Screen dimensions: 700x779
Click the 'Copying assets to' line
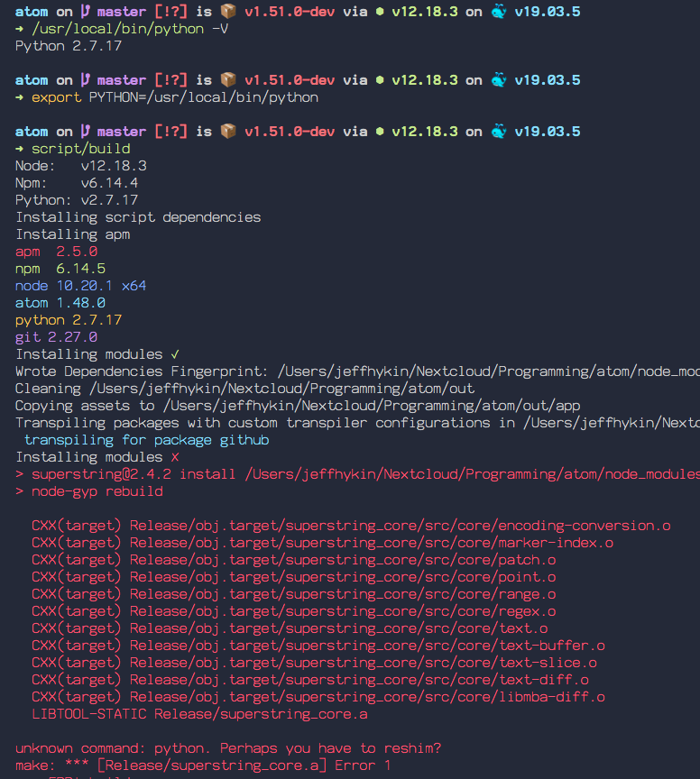(298, 406)
